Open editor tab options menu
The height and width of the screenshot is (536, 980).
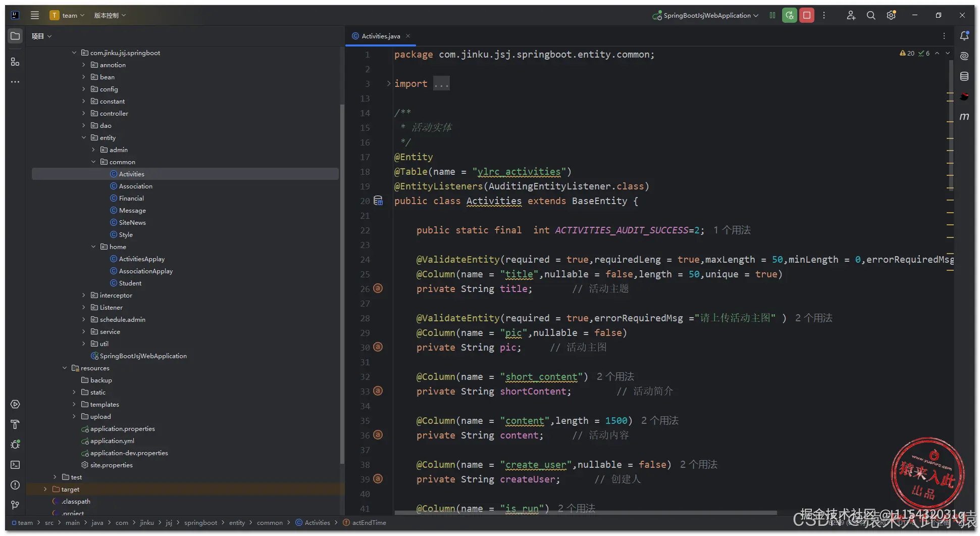pos(944,36)
